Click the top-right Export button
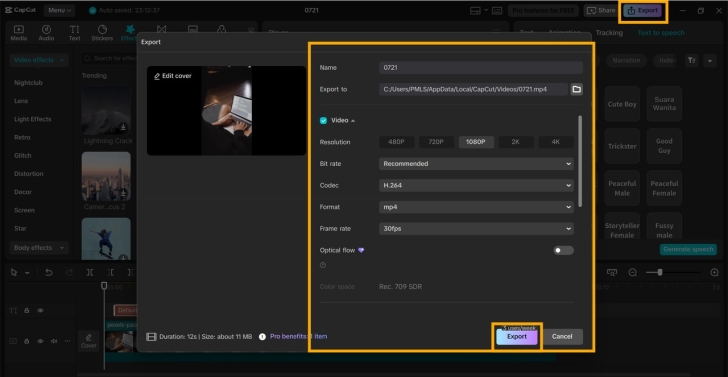This screenshot has width=728, height=377. point(643,11)
